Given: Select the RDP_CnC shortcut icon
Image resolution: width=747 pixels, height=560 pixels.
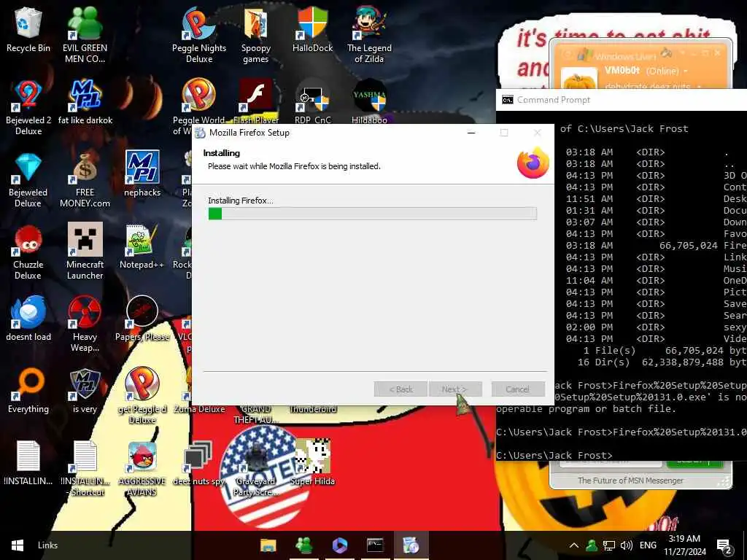Looking at the screenshot, I should tap(312, 100).
